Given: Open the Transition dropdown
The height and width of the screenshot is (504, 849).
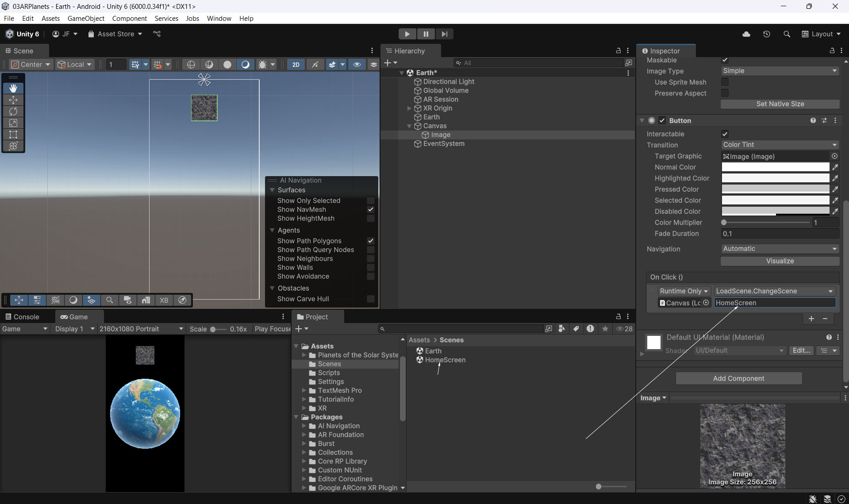Looking at the screenshot, I should point(780,145).
